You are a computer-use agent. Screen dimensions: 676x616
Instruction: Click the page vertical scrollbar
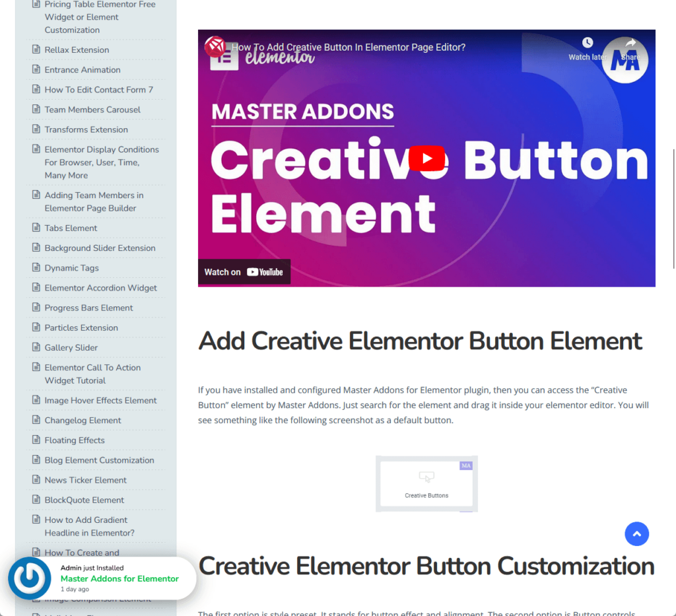(x=673, y=209)
